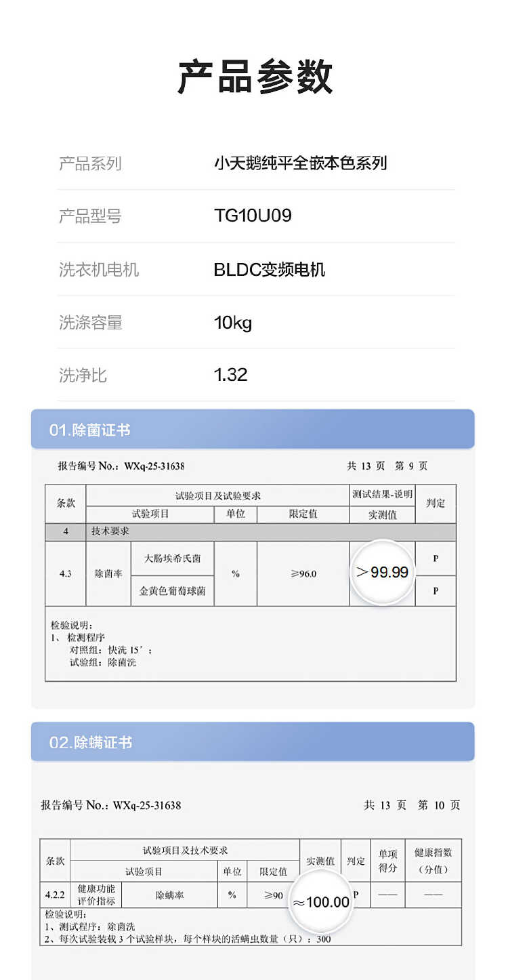Click the 大肠埃希氏菌 table cell
Screen dimensions: 508x980
[x=172, y=558]
